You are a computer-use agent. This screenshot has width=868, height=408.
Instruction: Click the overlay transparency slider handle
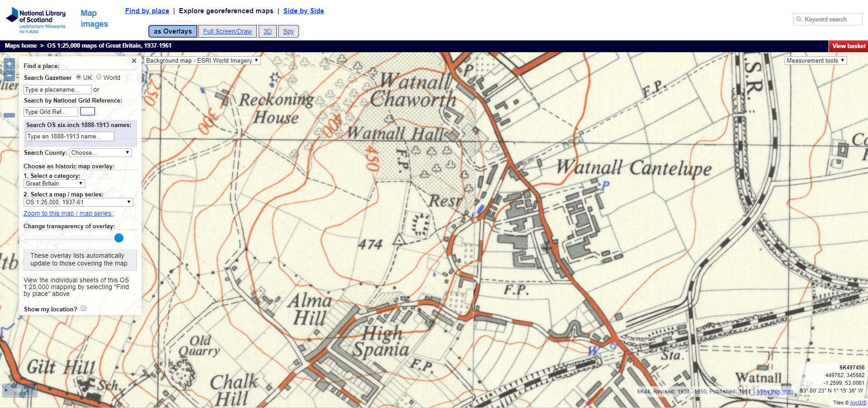pos(119,238)
